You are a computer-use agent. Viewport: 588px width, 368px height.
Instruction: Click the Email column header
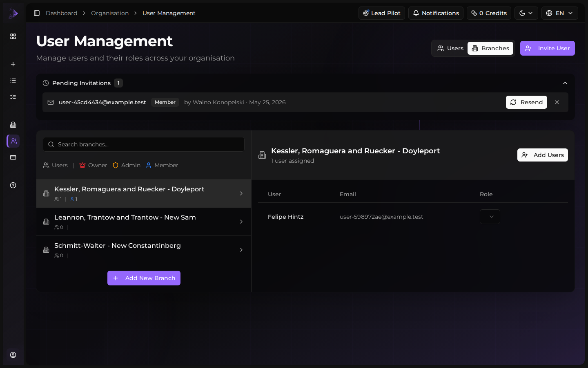coord(348,194)
